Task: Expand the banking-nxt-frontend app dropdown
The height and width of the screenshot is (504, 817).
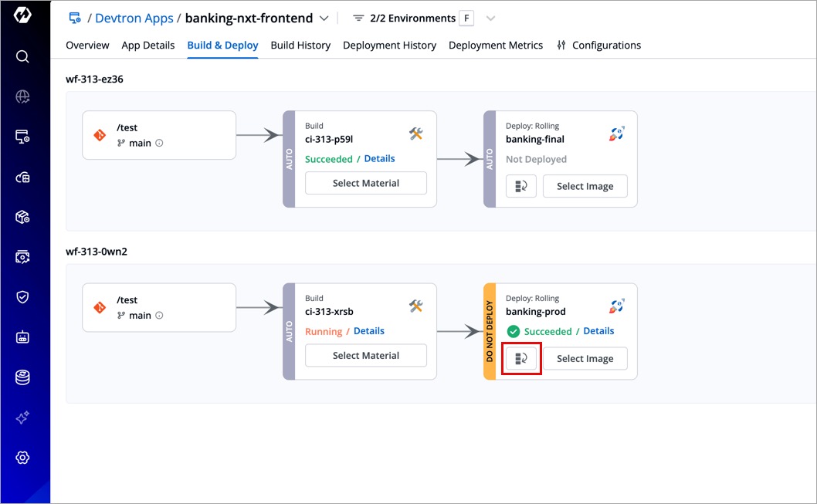Action: point(324,19)
